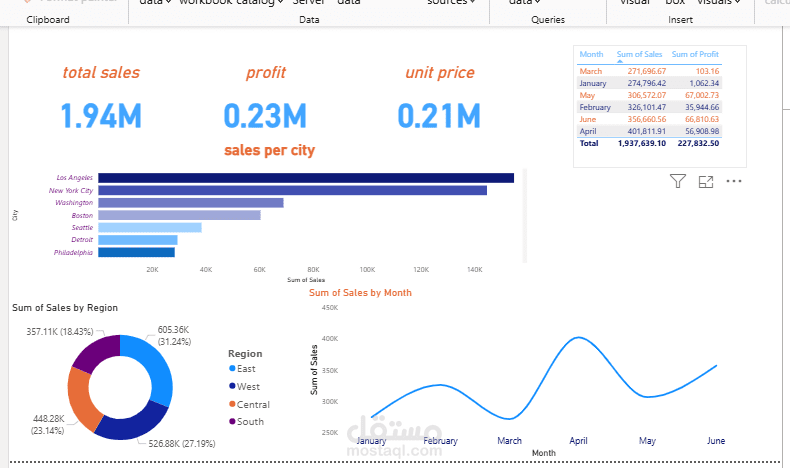Click the Central legend label
Screen dimensions: 790x468
(x=253, y=405)
